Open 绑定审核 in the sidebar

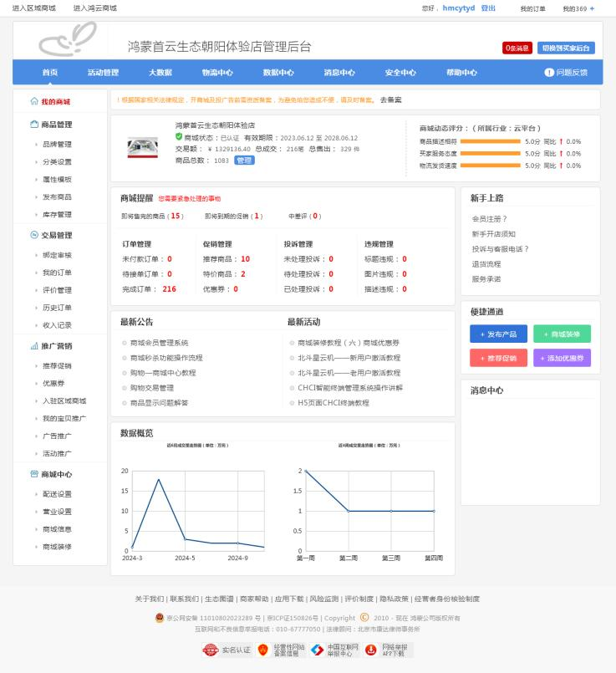(x=57, y=255)
